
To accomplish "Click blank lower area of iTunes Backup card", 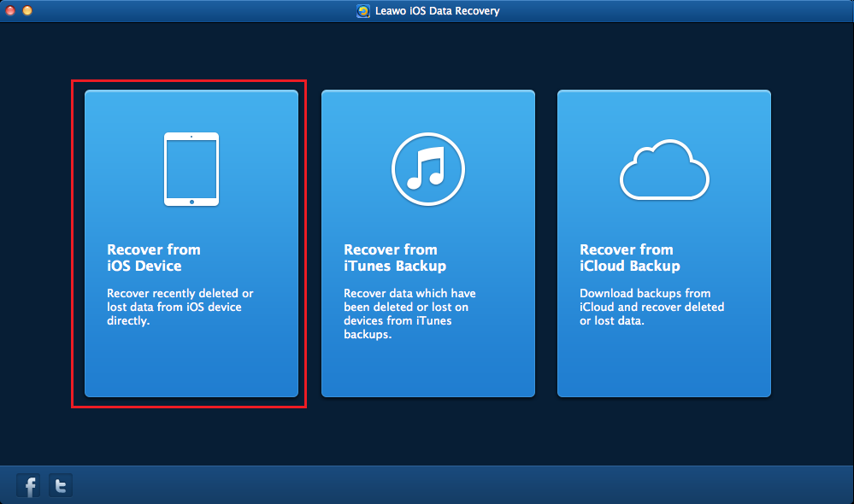I will pos(427,367).
